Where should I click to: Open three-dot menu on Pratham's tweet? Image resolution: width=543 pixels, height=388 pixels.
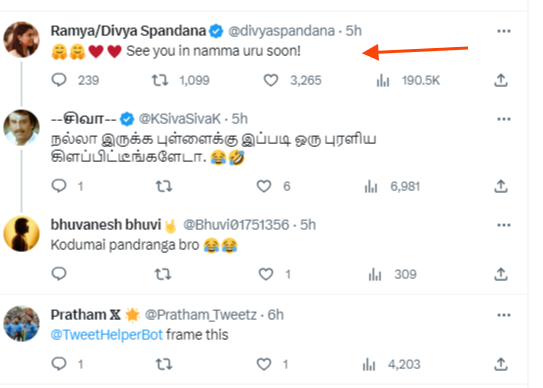coord(504,315)
